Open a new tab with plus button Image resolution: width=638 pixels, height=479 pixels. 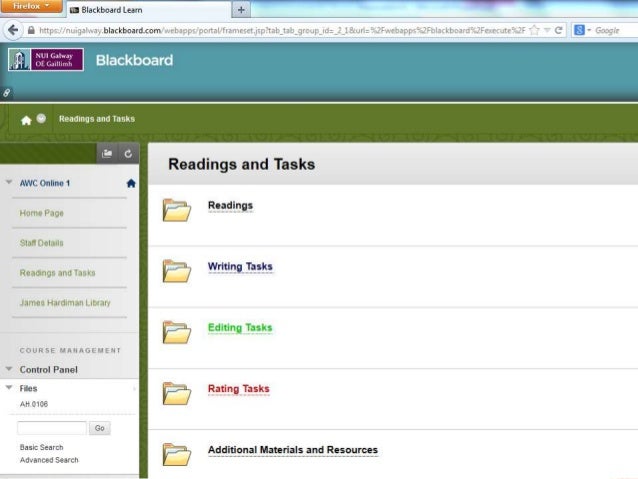(241, 10)
